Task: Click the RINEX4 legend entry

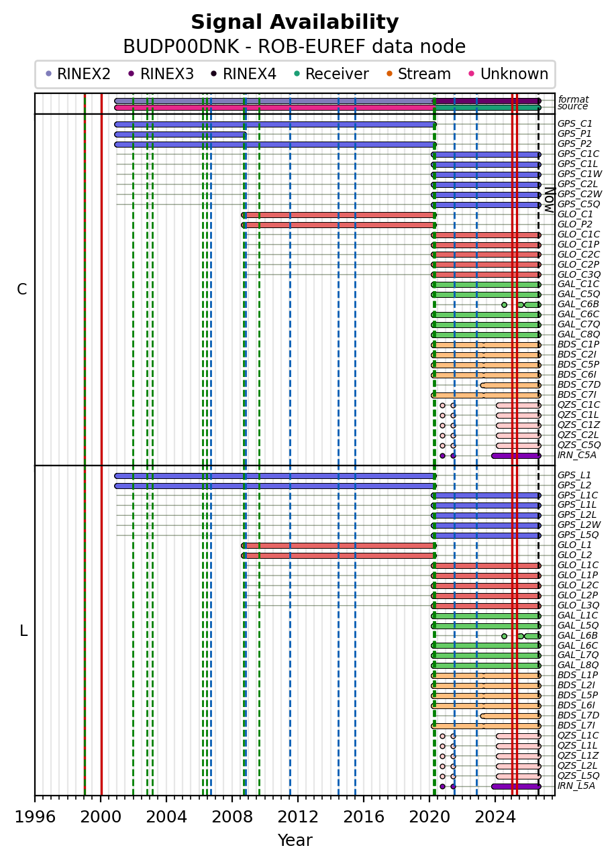Action: coord(243,74)
